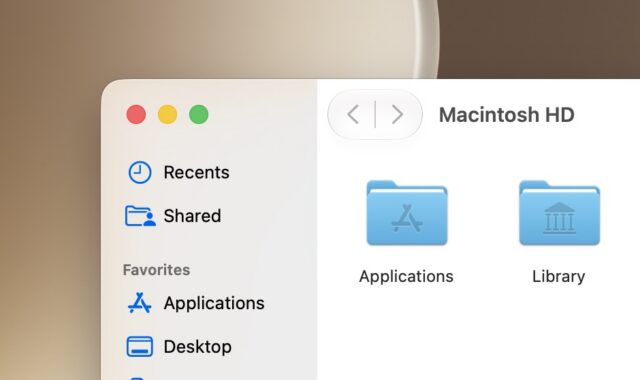Image resolution: width=640 pixels, height=380 pixels.
Task: Go back with the left chevron
Action: 353,114
